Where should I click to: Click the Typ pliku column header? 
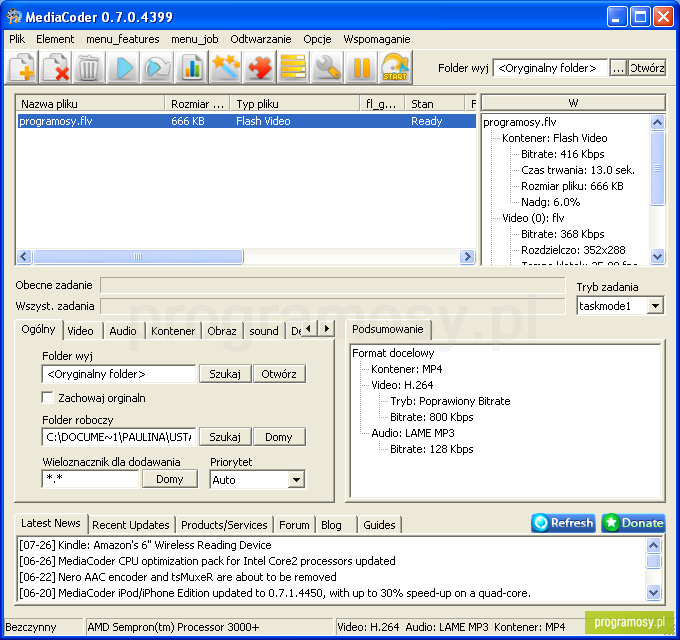pos(295,104)
